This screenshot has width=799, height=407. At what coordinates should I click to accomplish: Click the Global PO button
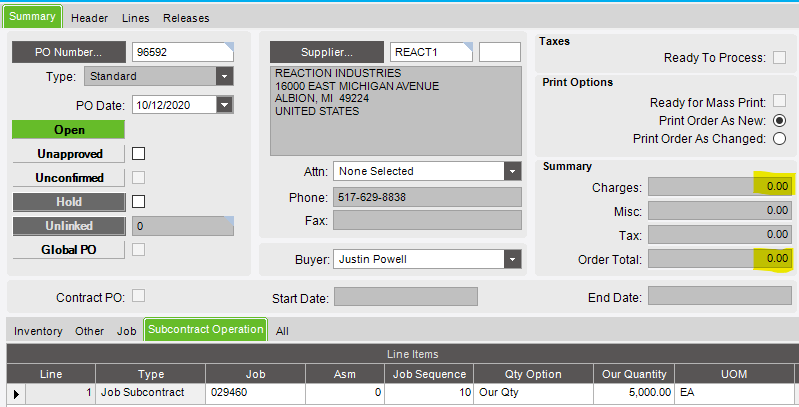click(x=68, y=250)
